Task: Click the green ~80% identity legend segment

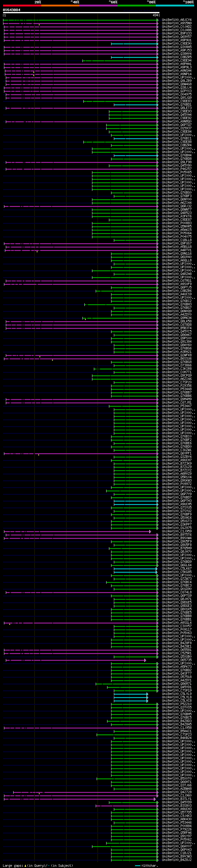Action: [x=137, y=6]
